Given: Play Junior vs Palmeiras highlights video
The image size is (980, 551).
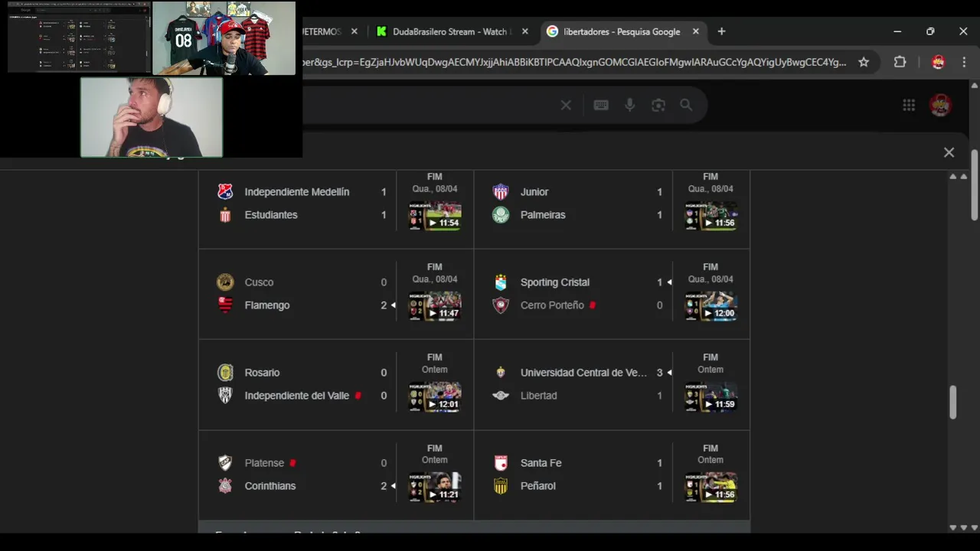Looking at the screenshot, I should tap(710, 216).
